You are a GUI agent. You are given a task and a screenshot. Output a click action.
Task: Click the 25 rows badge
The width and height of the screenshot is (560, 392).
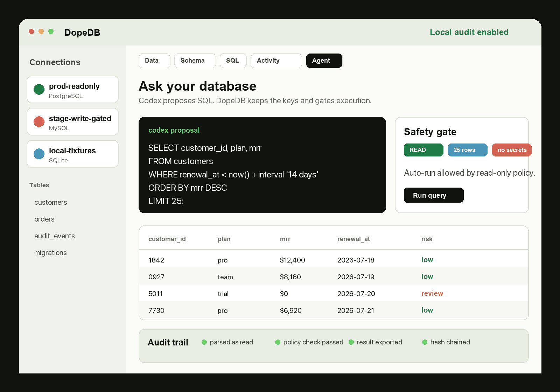(x=468, y=150)
